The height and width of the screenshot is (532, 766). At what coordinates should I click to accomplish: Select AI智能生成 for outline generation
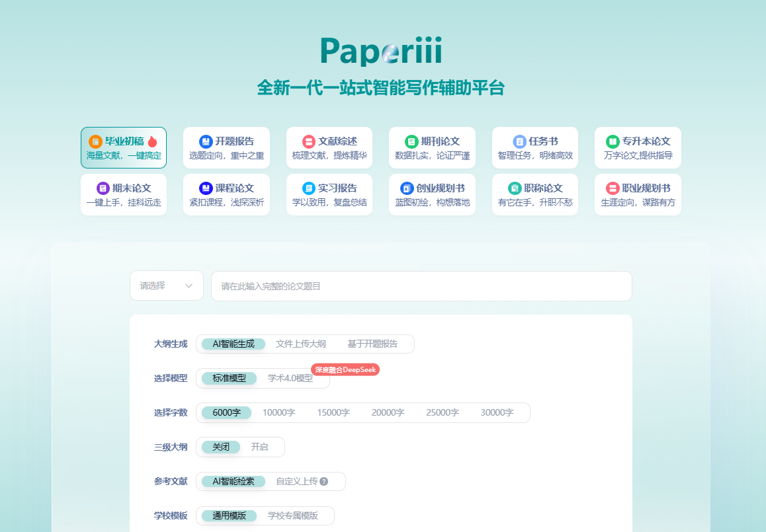(x=234, y=344)
